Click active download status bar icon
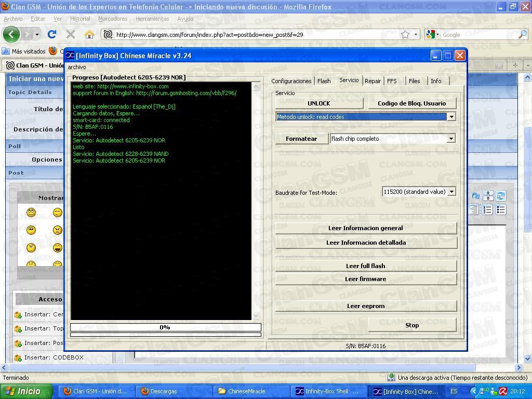 pyautogui.click(x=391, y=377)
